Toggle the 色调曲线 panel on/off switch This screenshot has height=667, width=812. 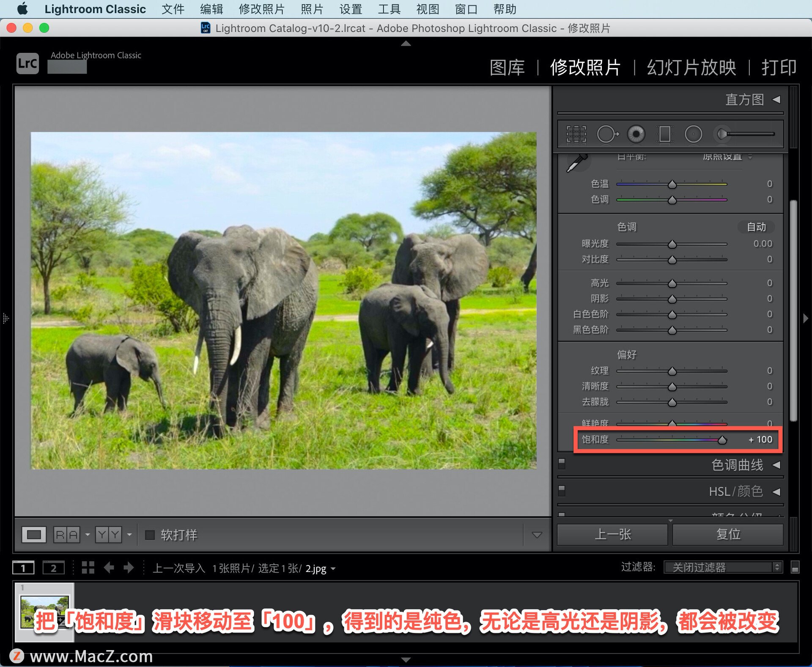[562, 464]
